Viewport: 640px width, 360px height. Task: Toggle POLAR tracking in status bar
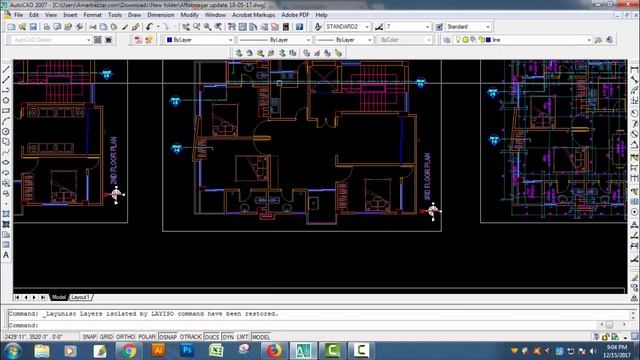click(147, 337)
